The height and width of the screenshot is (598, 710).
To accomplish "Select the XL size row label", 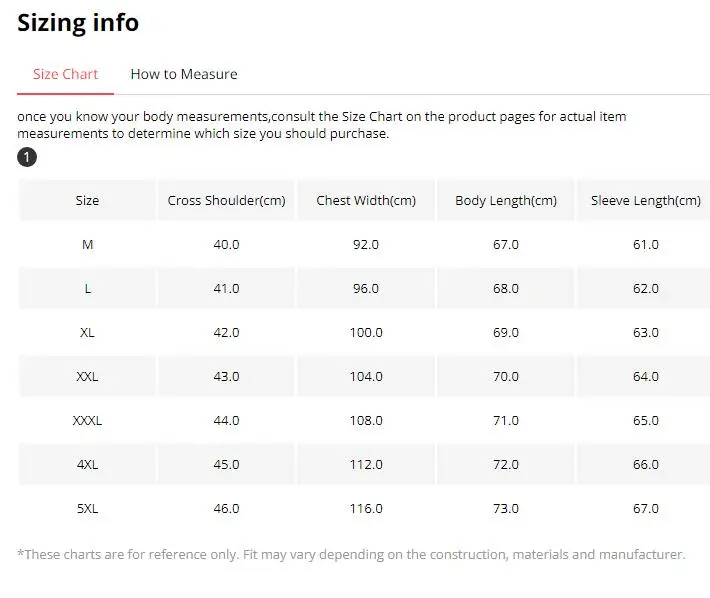I will 87,332.
